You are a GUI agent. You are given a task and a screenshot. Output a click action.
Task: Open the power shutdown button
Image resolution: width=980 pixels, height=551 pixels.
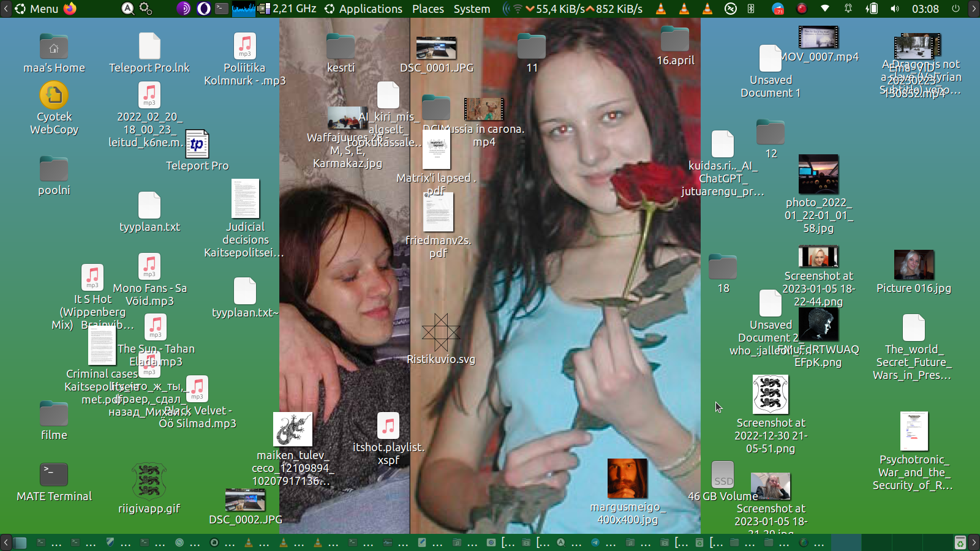tap(956, 9)
